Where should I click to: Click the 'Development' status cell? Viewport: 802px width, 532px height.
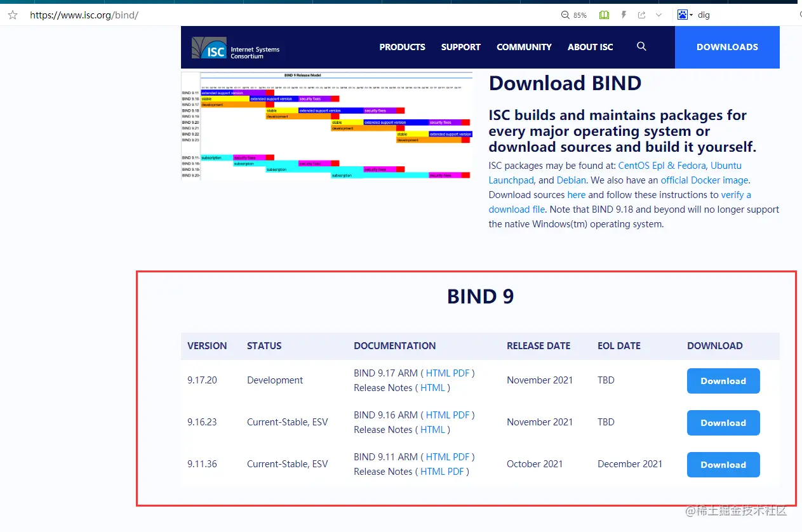(x=275, y=380)
